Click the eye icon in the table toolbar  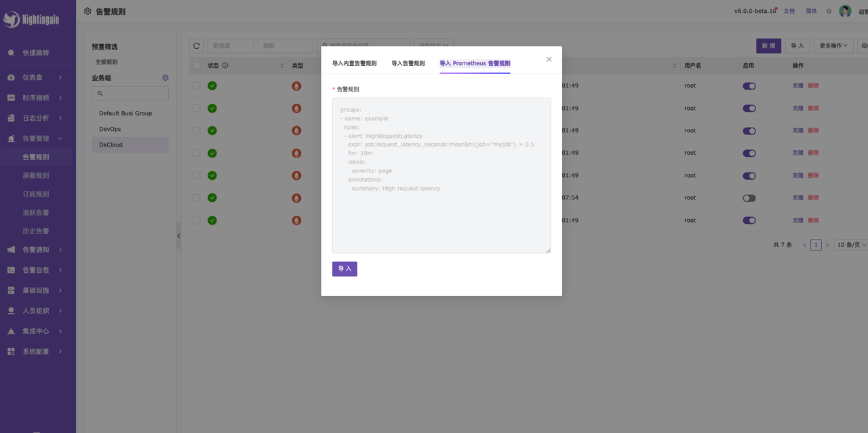coord(863,45)
